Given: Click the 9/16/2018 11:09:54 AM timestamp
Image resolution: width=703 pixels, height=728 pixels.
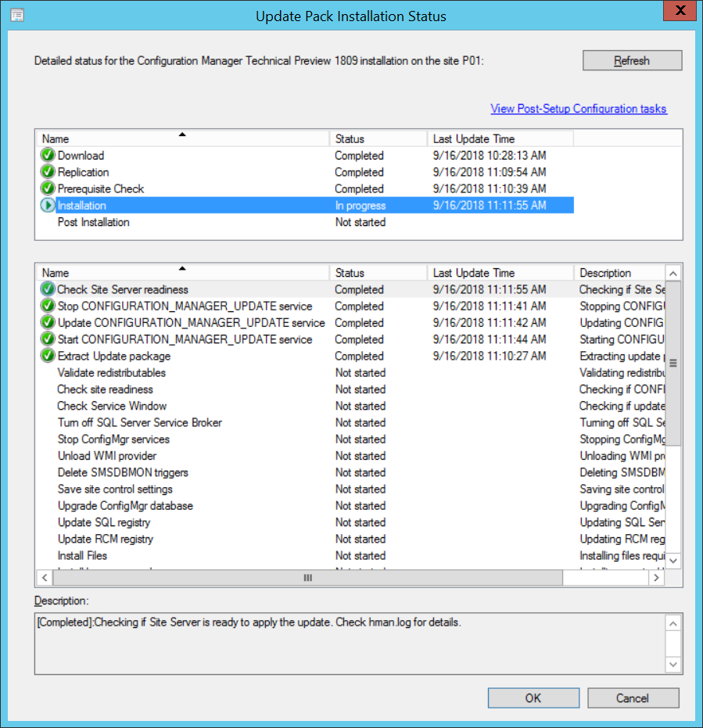Looking at the screenshot, I should tap(490, 172).
